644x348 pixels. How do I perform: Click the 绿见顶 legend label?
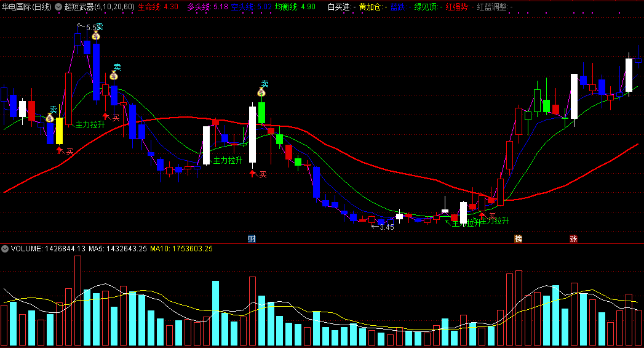428,7
